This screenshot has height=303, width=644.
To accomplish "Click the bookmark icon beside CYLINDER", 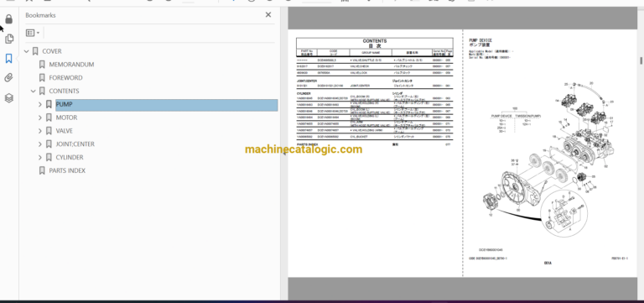I will coord(49,157).
